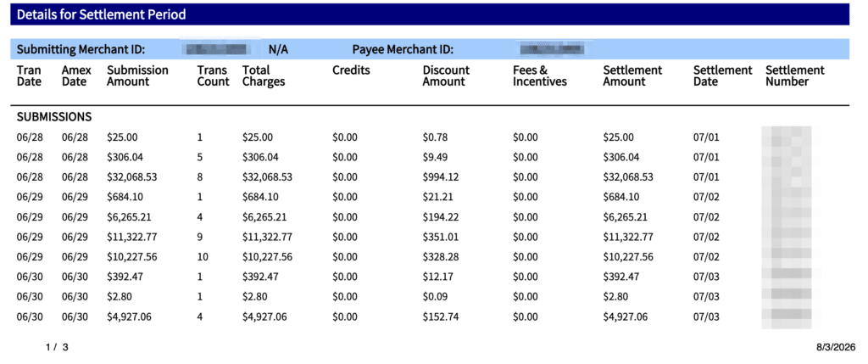Click $306.04 in the Submission Amount column
The height and width of the screenshot is (364, 868).
[x=125, y=157]
